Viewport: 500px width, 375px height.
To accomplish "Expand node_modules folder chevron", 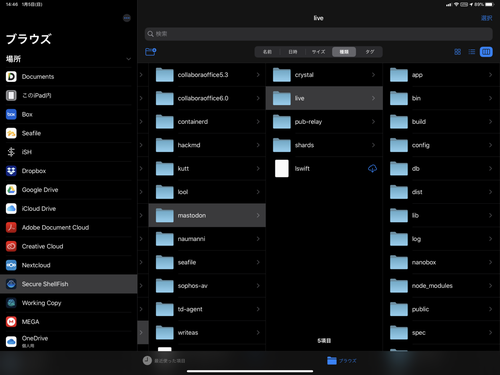I will click(490, 286).
